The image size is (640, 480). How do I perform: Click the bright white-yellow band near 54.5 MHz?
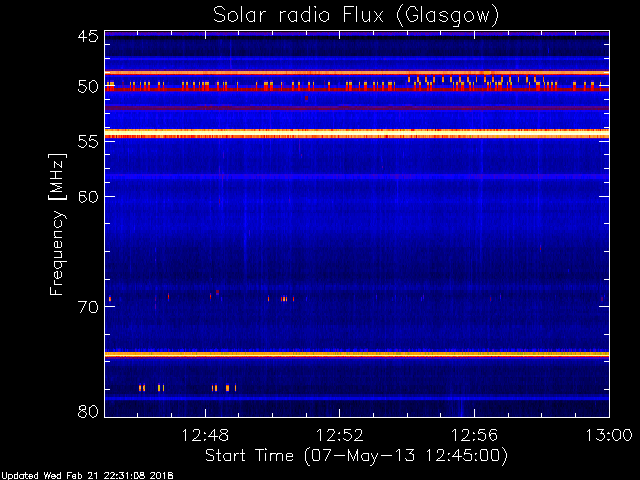(357, 134)
